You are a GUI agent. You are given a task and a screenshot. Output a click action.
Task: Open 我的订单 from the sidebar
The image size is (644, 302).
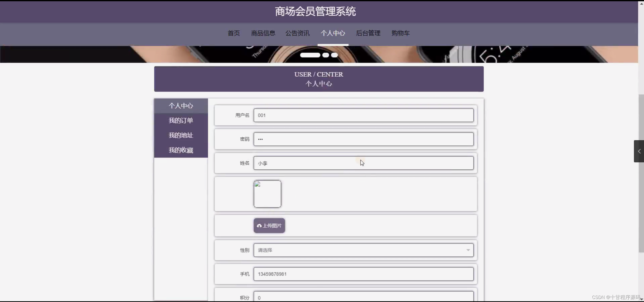(x=181, y=120)
